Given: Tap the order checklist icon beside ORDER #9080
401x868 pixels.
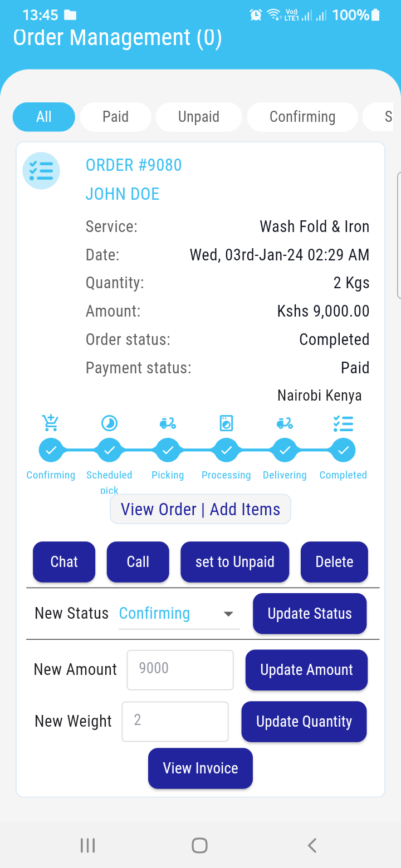Looking at the screenshot, I should pos(41,171).
